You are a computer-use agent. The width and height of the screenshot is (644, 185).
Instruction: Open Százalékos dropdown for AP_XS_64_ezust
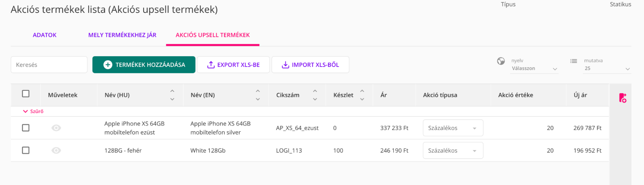453,128
